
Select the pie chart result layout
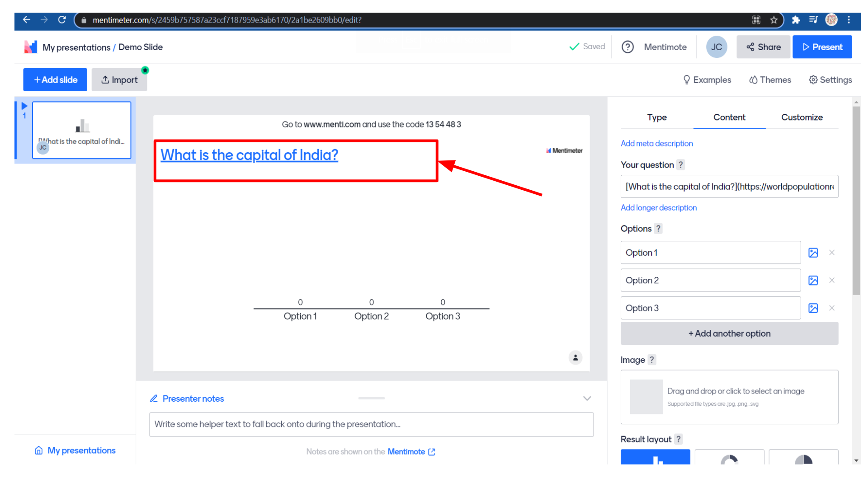(x=803, y=457)
